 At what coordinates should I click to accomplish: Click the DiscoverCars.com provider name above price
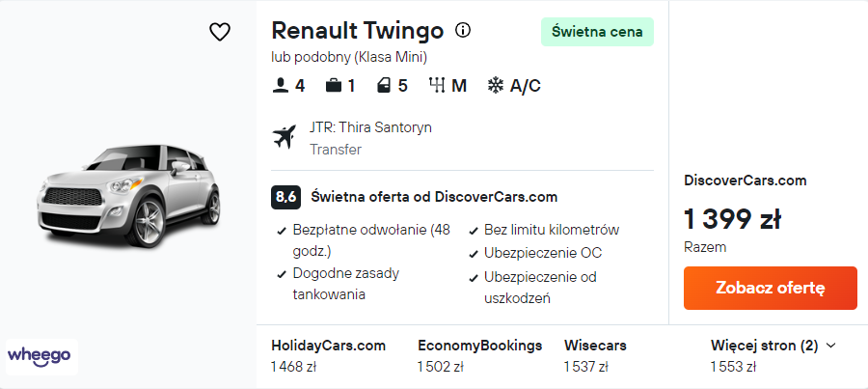pos(745,181)
